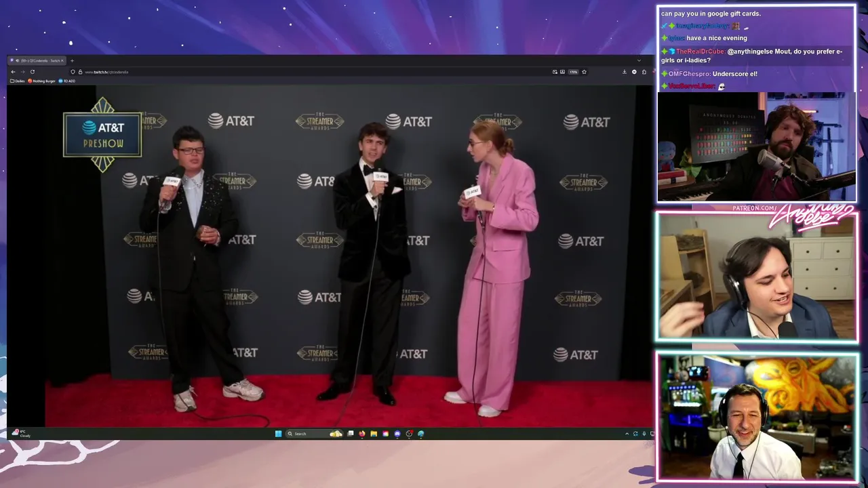The height and width of the screenshot is (488, 868).
Task: Open site security lock info
Action: (x=80, y=72)
